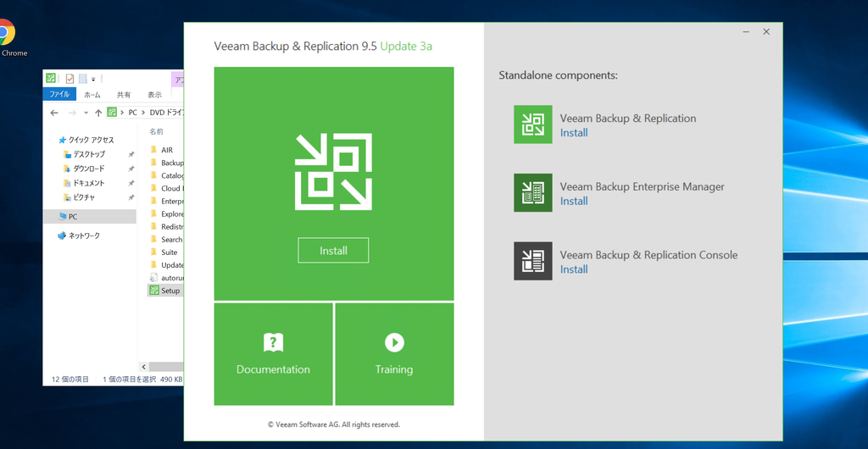Click the autorun file icon
Image resolution: width=868 pixels, height=449 pixels.
pos(154,278)
